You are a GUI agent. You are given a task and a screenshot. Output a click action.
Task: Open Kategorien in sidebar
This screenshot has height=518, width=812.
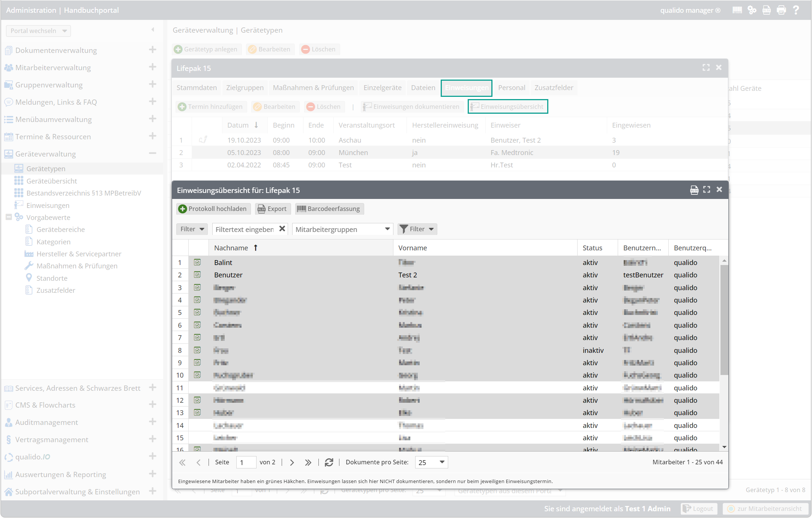53,242
